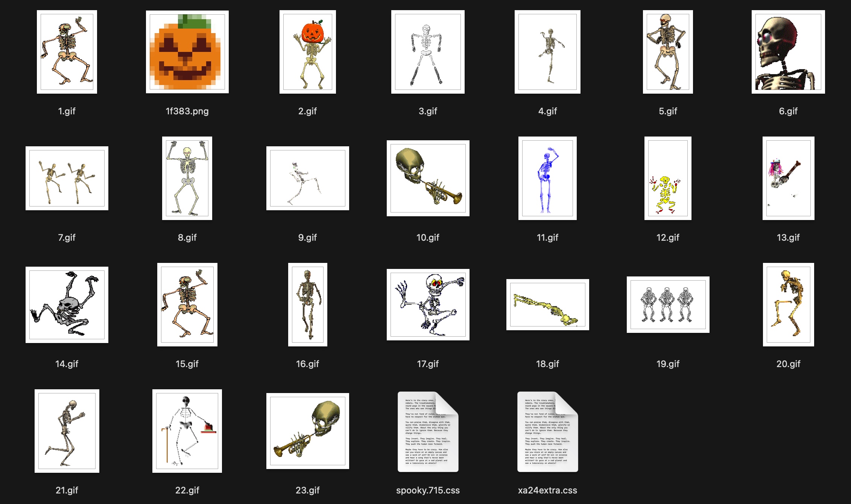Click the yellow skeleton 12.gif thumbnail

(668, 178)
